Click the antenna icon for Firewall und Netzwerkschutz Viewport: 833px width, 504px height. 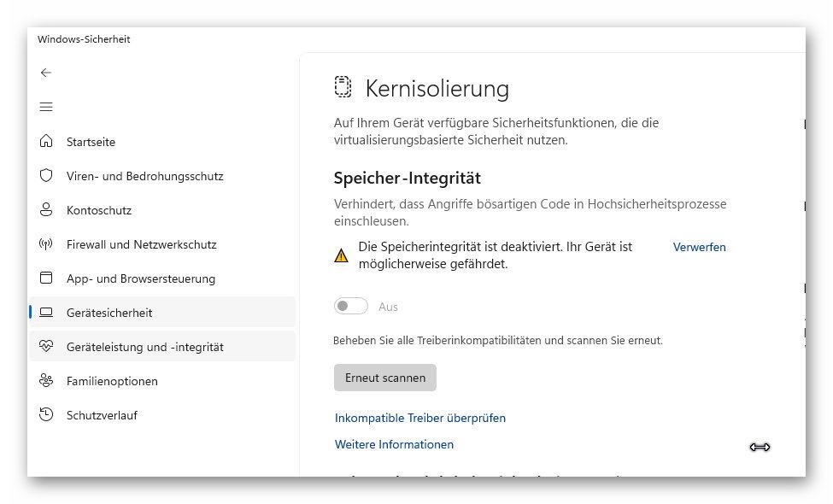[46, 244]
